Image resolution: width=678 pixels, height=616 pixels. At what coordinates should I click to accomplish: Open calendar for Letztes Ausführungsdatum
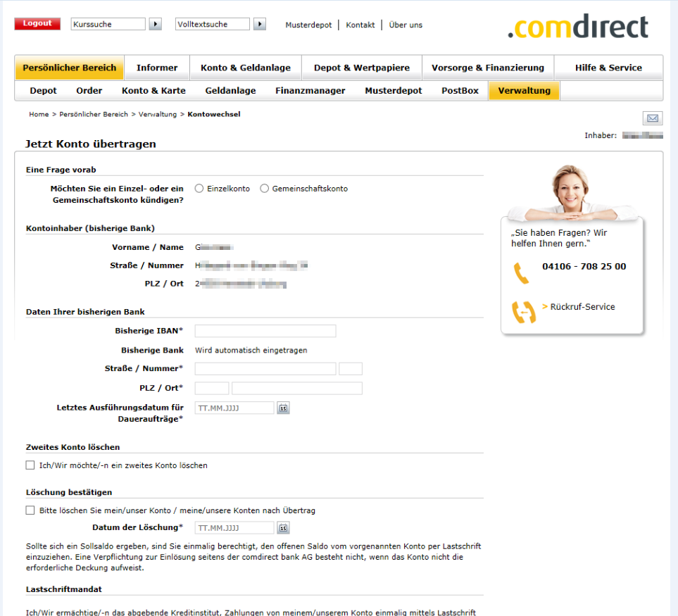[283, 408]
